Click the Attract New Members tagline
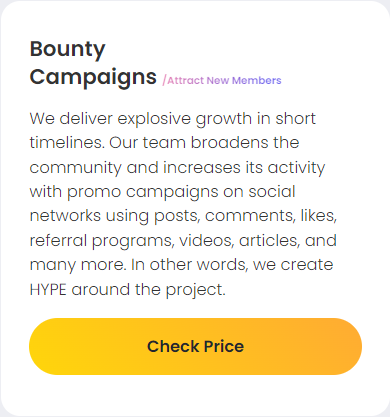 click(224, 80)
